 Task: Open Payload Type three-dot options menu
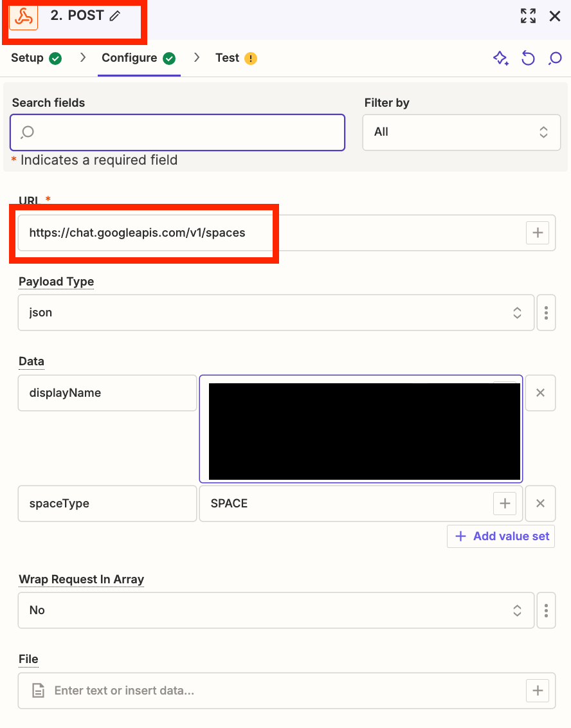click(546, 313)
